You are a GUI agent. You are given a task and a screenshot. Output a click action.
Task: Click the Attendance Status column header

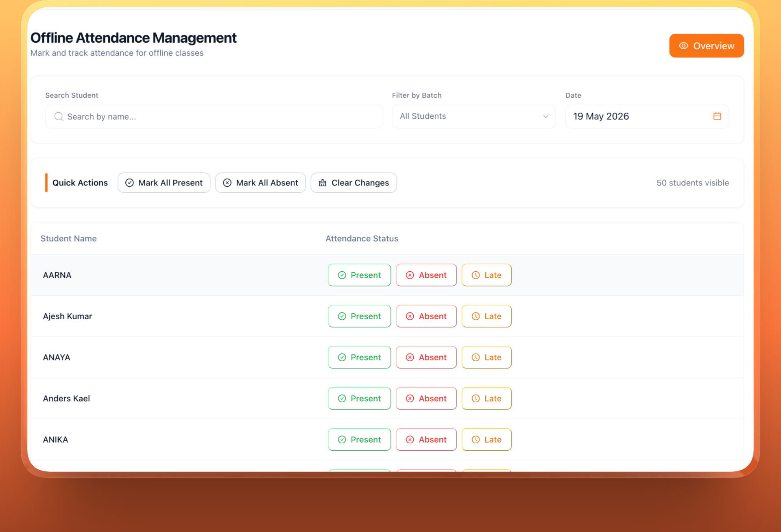point(362,238)
